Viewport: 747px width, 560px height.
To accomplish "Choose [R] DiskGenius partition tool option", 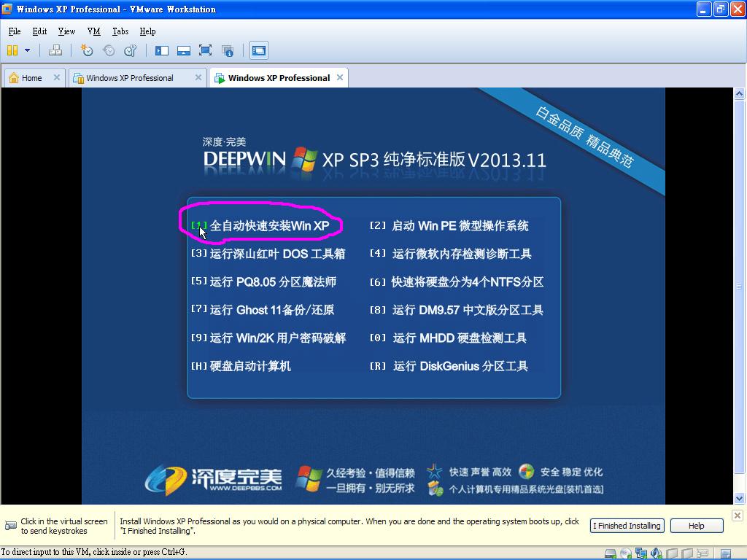I will point(449,366).
